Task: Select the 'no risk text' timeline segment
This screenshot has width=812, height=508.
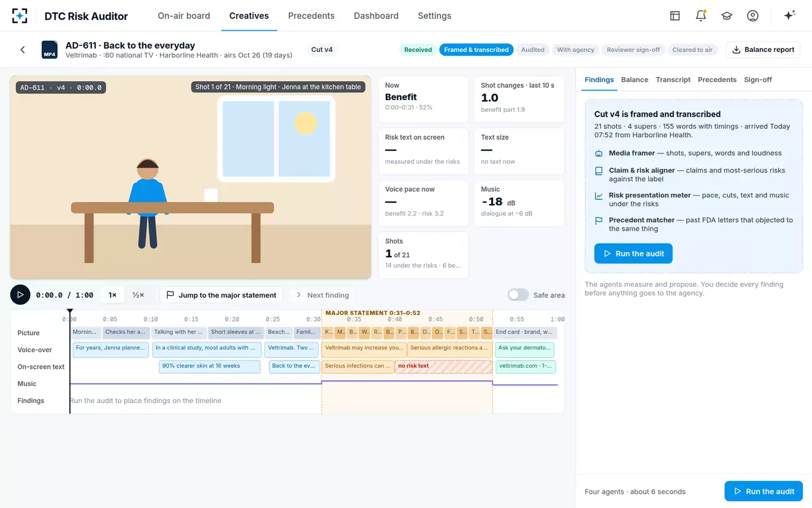Action: (444, 366)
